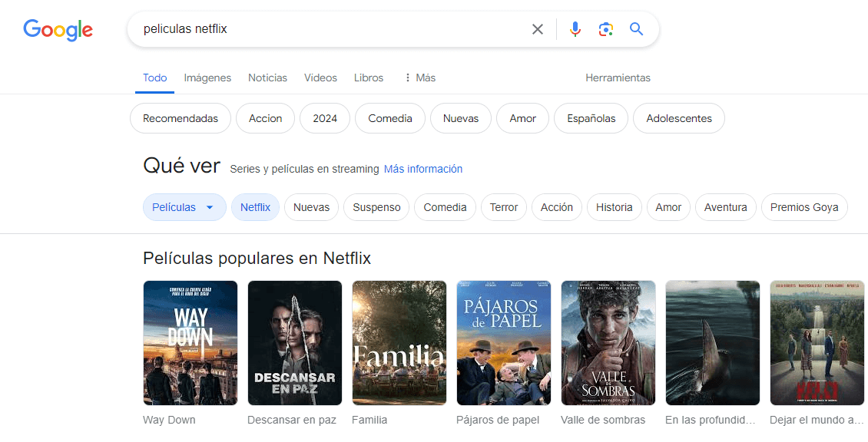Toggle the Aventura genre filter

pos(725,207)
